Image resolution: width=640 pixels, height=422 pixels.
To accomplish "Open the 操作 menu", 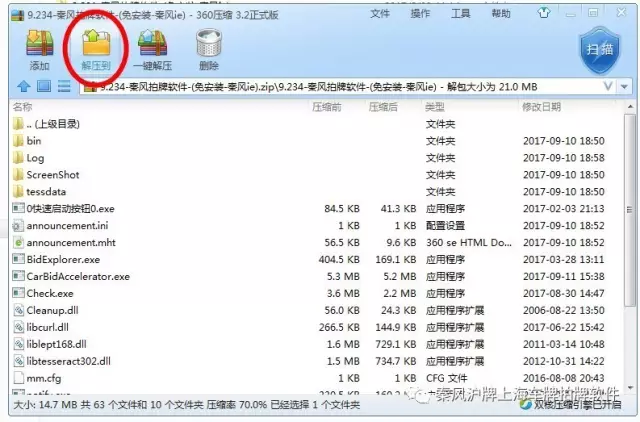I will pyautogui.click(x=420, y=13).
